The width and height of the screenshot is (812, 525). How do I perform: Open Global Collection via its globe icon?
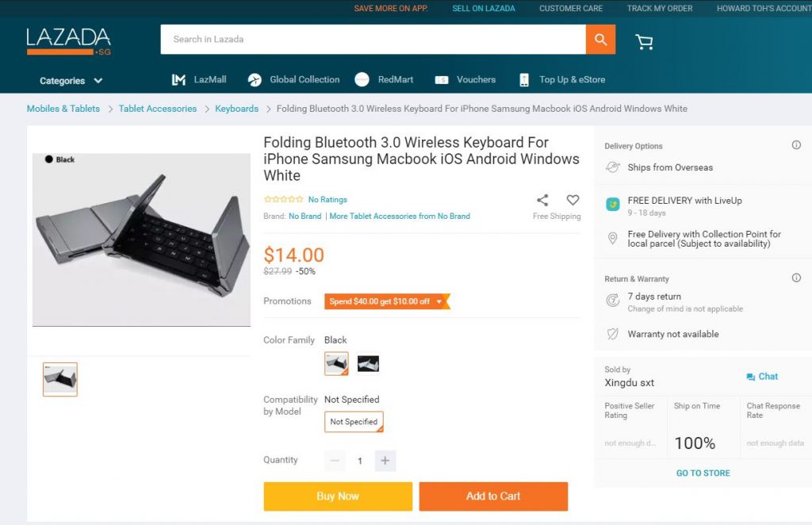tap(255, 79)
